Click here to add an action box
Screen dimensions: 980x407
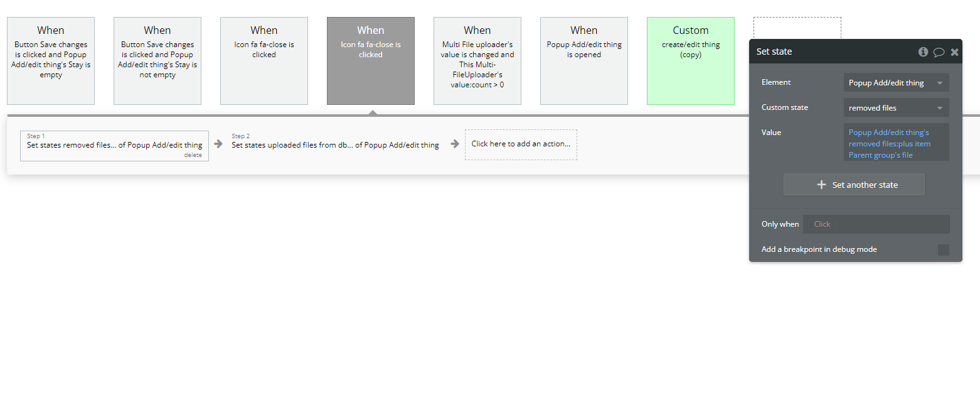click(x=521, y=144)
